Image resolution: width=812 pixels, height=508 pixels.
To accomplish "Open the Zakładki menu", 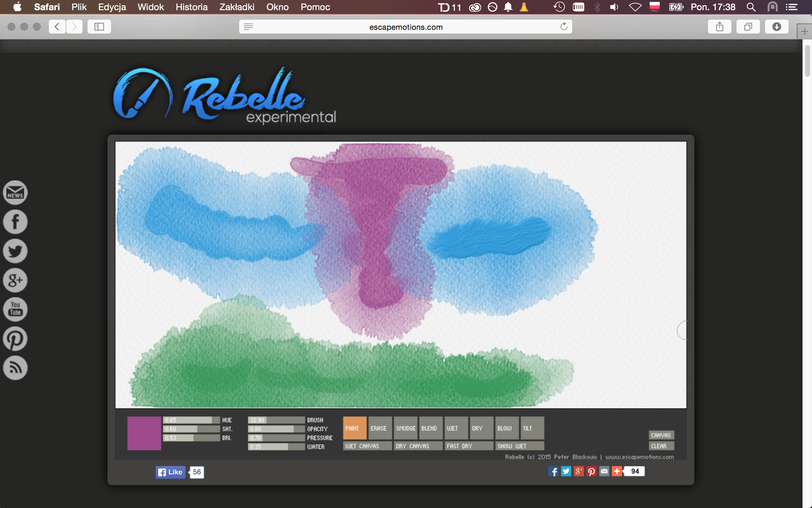I will [236, 7].
